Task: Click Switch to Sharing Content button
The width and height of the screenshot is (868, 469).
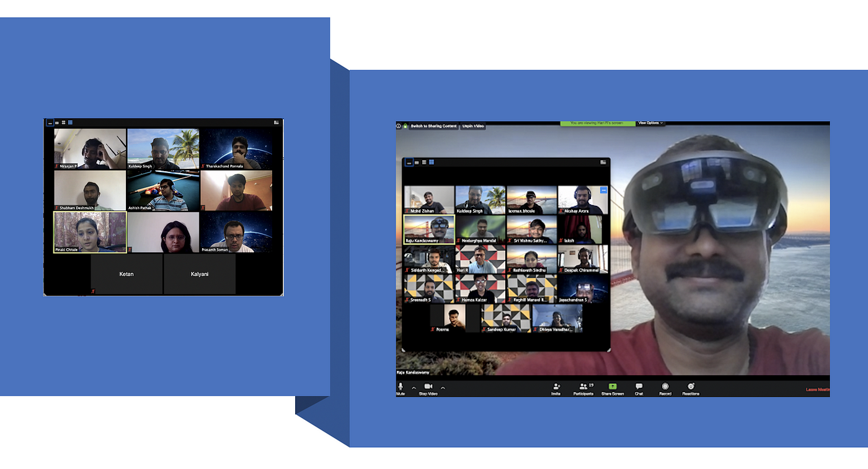Action: (x=433, y=126)
